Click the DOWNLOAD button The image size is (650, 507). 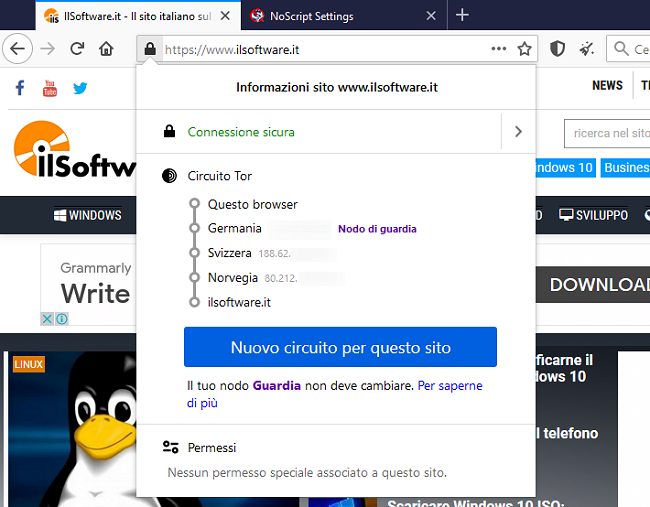[x=593, y=284]
